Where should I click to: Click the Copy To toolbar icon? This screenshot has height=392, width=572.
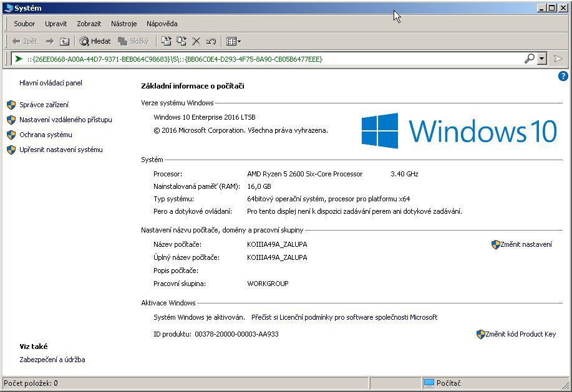(182, 41)
